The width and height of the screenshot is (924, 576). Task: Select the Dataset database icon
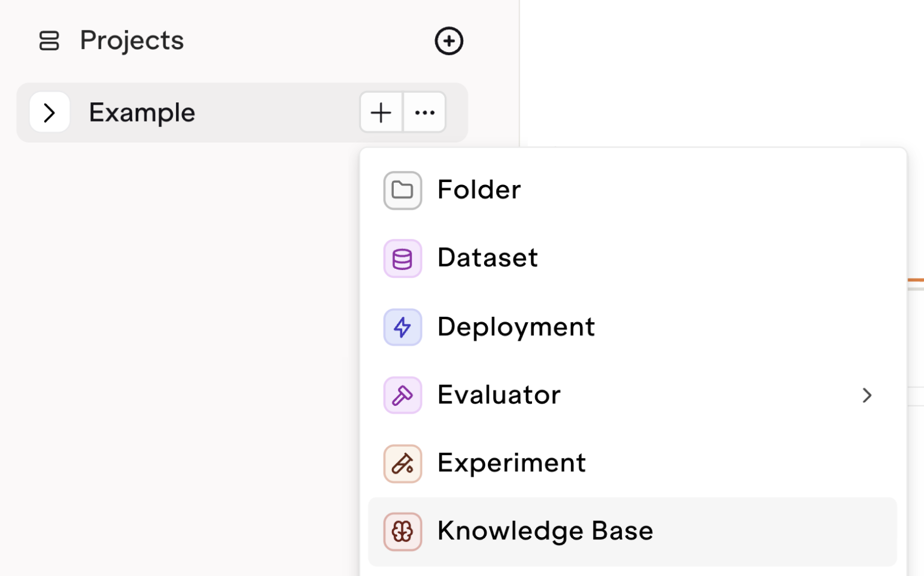[x=402, y=258]
